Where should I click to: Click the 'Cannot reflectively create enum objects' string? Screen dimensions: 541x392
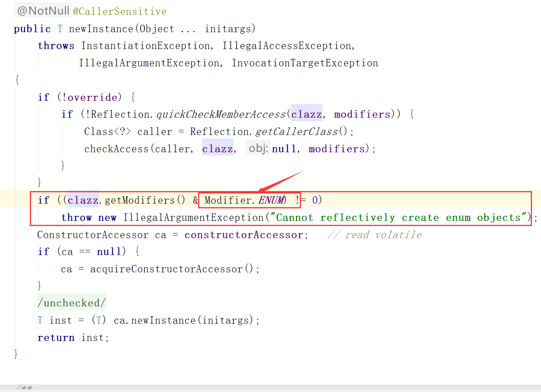click(x=398, y=218)
